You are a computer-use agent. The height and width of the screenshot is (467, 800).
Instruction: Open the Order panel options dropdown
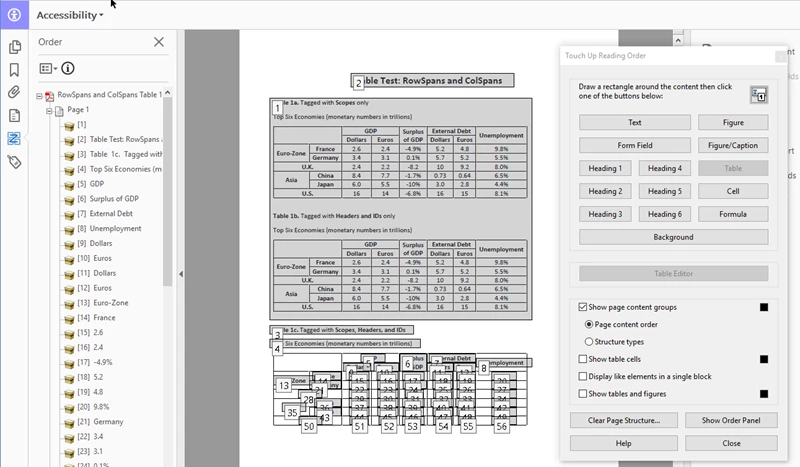pyautogui.click(x=48, y=68)
